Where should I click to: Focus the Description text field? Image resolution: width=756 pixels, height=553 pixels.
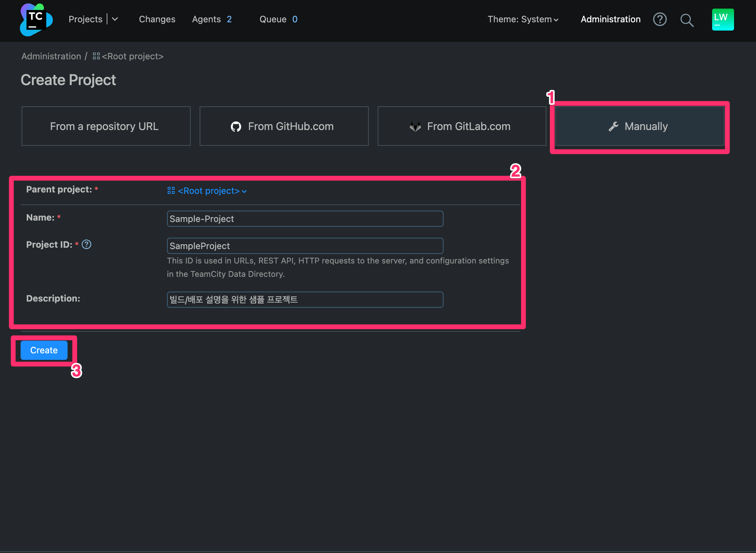coord(305,300)
